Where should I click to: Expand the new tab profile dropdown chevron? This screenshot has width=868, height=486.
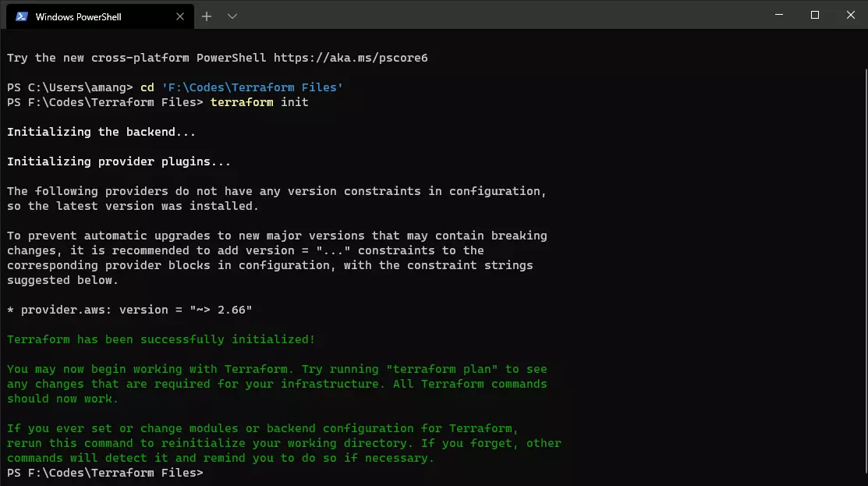pos(232,16)
